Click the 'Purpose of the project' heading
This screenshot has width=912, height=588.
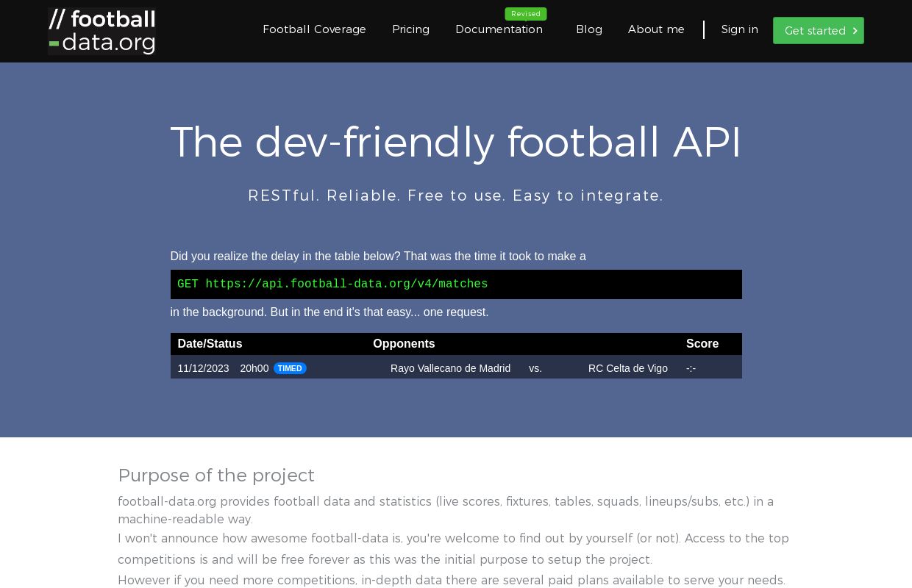point(216,476)
